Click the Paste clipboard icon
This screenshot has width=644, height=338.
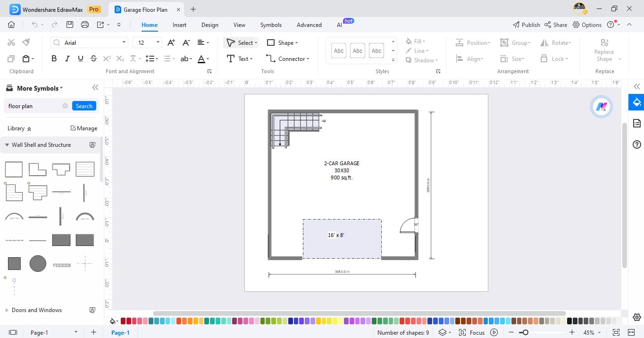[26, 59]
